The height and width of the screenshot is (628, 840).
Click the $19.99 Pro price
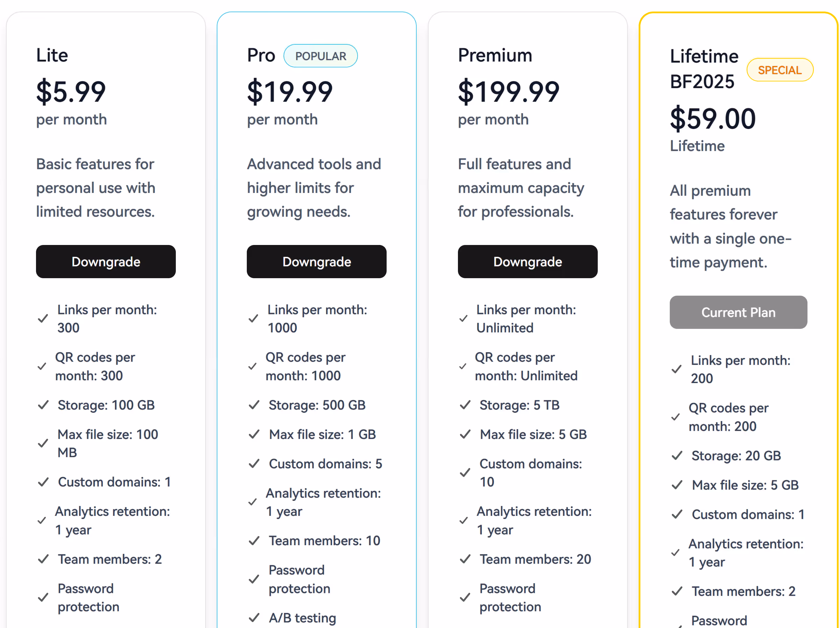pos(290,92)
